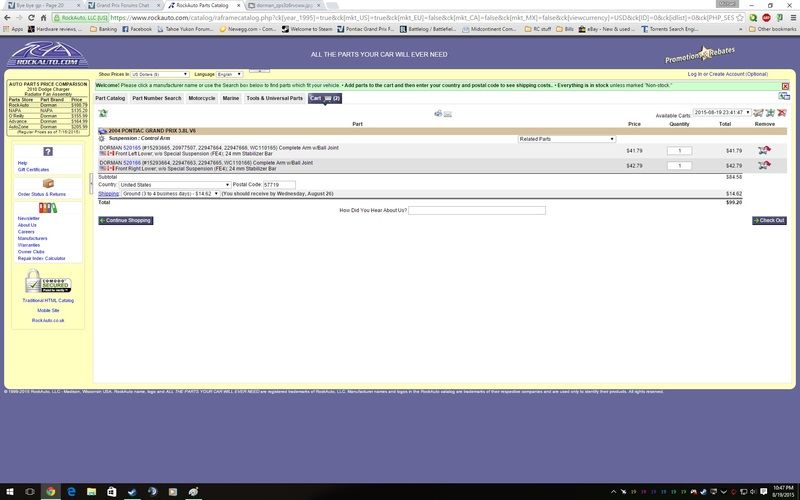Click the Help question mark icon
Image resolution: width=800 pixels, height=500 pixels.
pos(47,152)
